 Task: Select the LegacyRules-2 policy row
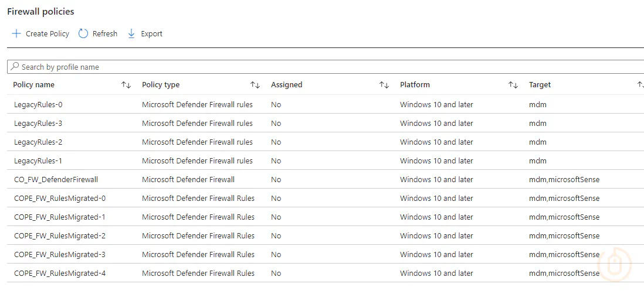[x=38, y=142]
